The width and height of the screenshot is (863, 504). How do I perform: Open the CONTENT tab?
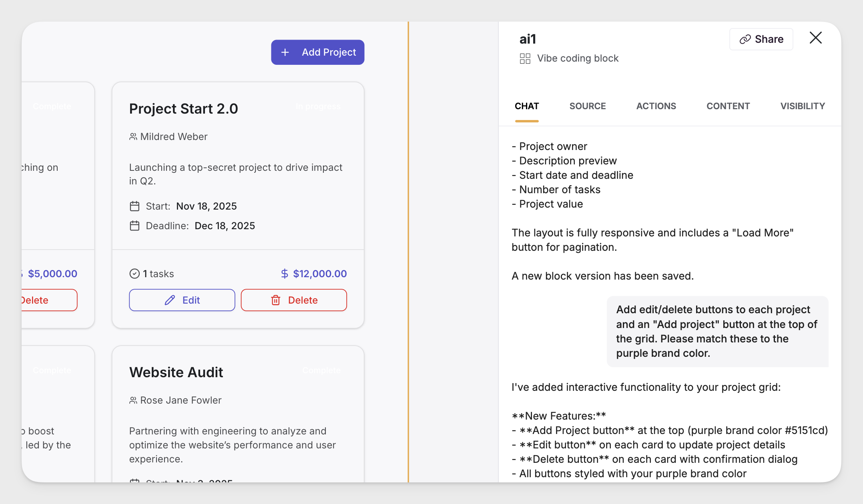tap(728, 106)
